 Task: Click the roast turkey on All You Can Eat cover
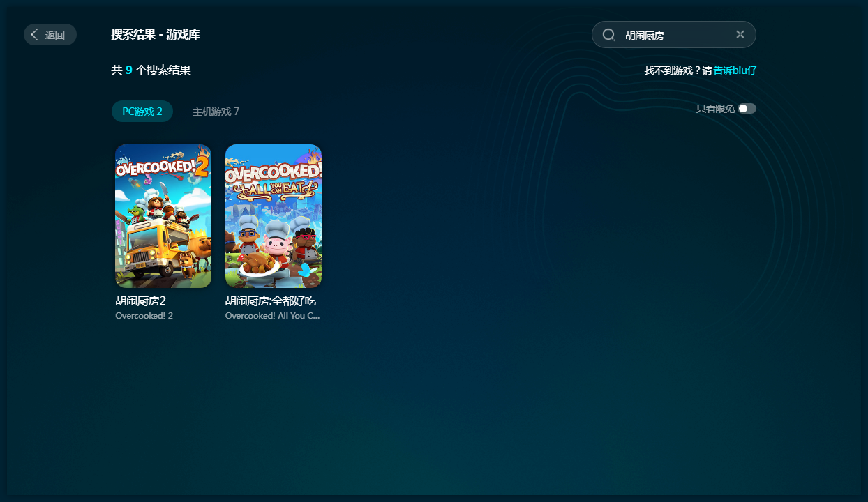(x=255, y=262)
